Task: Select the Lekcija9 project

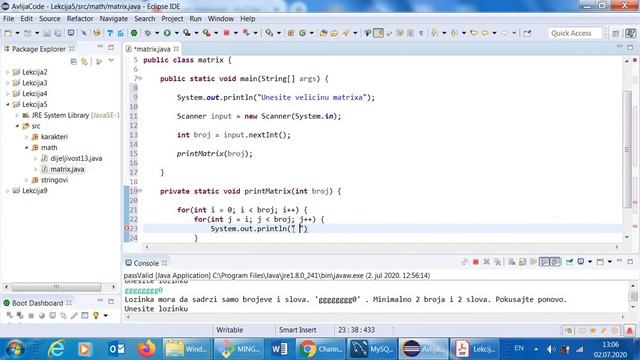Action: [35, 191]
